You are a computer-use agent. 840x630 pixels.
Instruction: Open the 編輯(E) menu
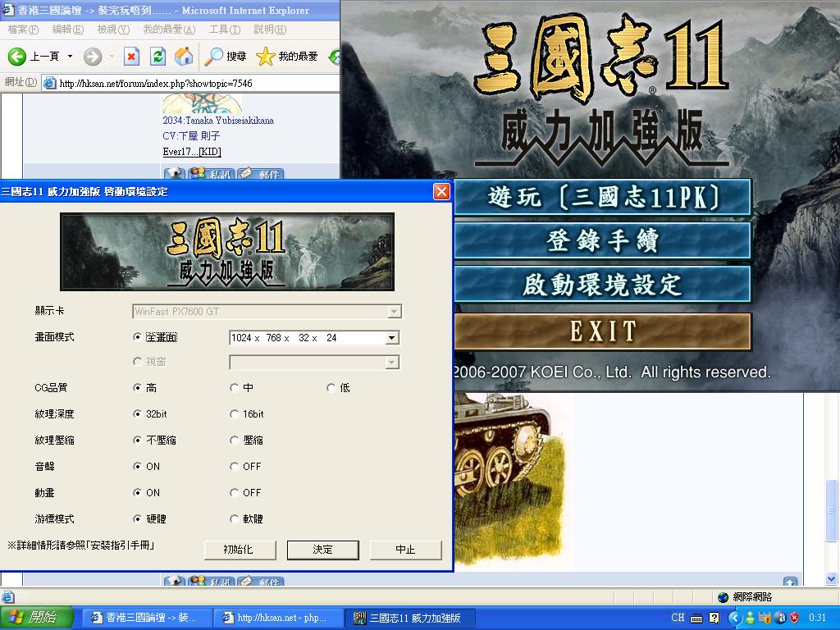coord(68,30)
